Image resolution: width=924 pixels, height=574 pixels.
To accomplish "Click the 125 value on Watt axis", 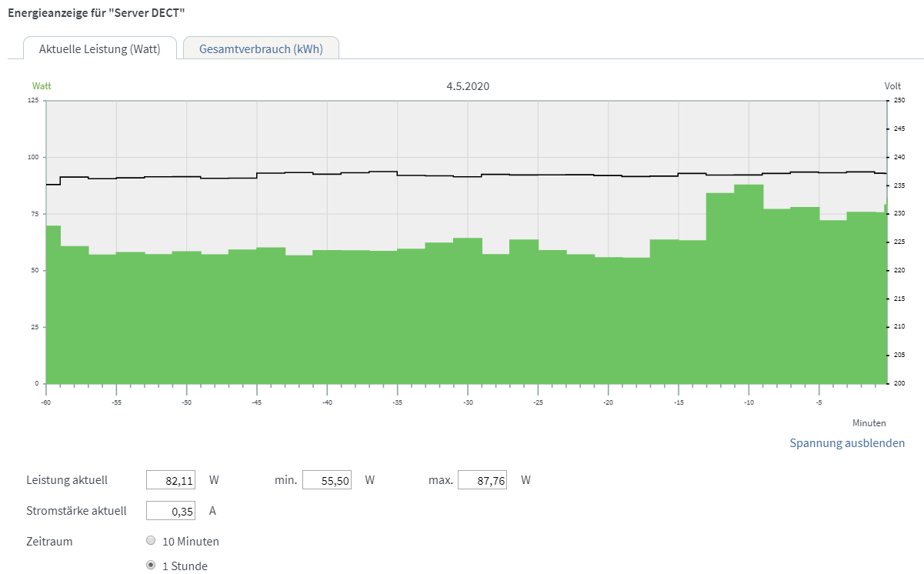I will [32, 101].
